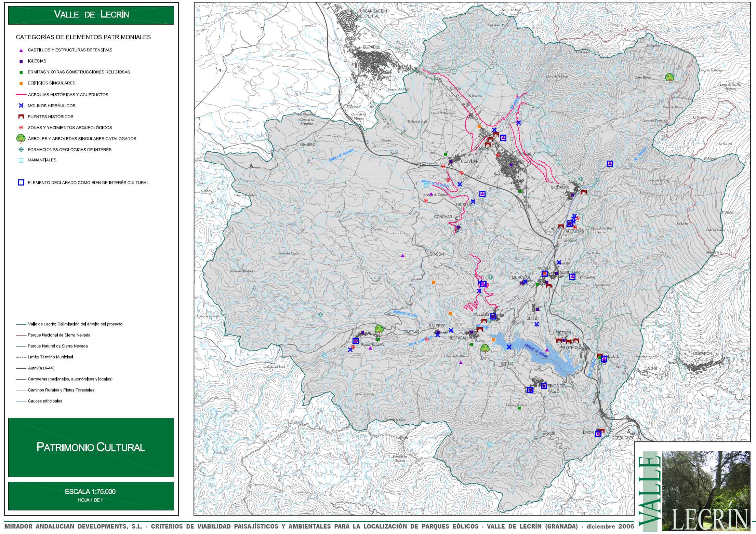Image resolution: width=756 pixels, height=534 pixels.
Task: Select the Formaciones Geológicas diamond legend icon
Action: coord(21,150)
